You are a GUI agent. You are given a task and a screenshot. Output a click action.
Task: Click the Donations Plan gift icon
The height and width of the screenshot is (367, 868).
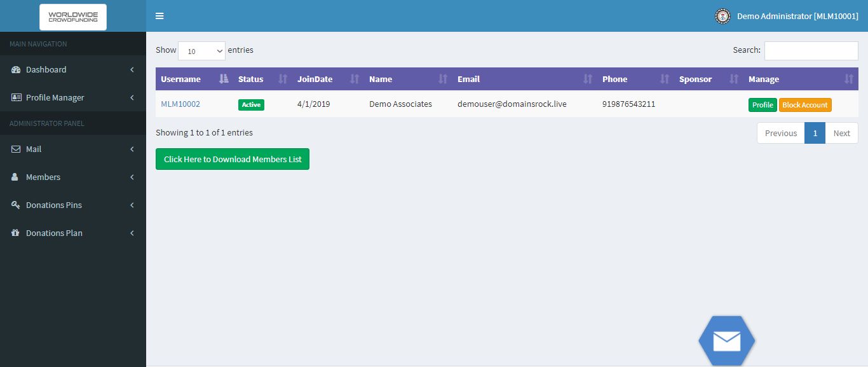(x=16, y=233)
